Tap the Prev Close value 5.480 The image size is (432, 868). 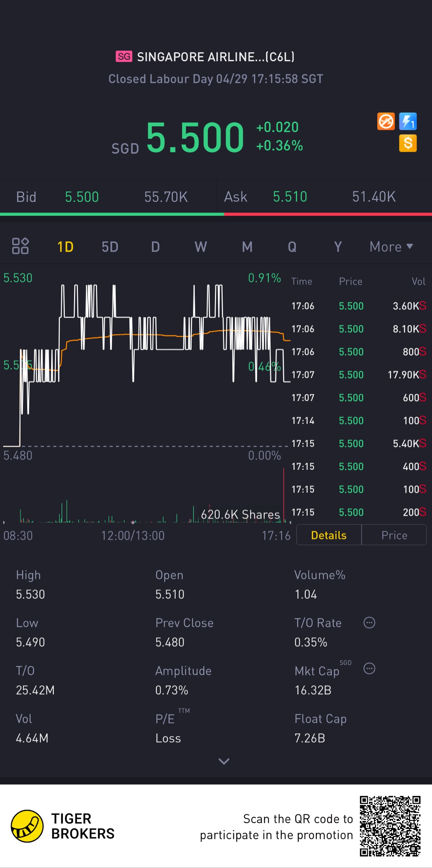click(170, 642)
